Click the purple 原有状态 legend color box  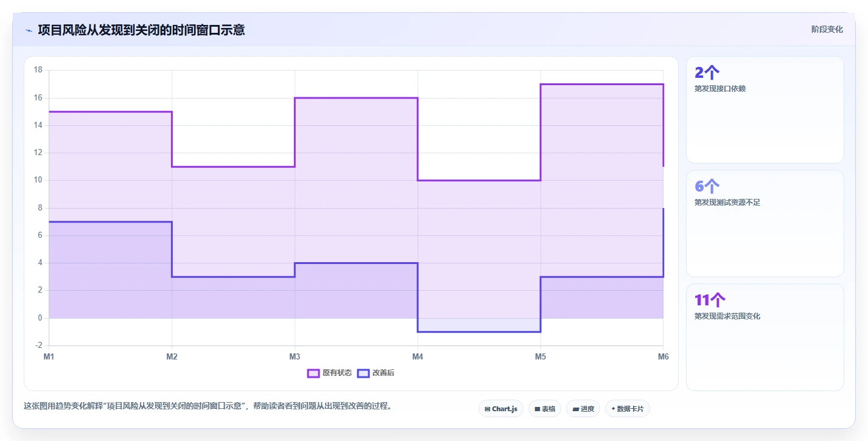tap(313, 373)
